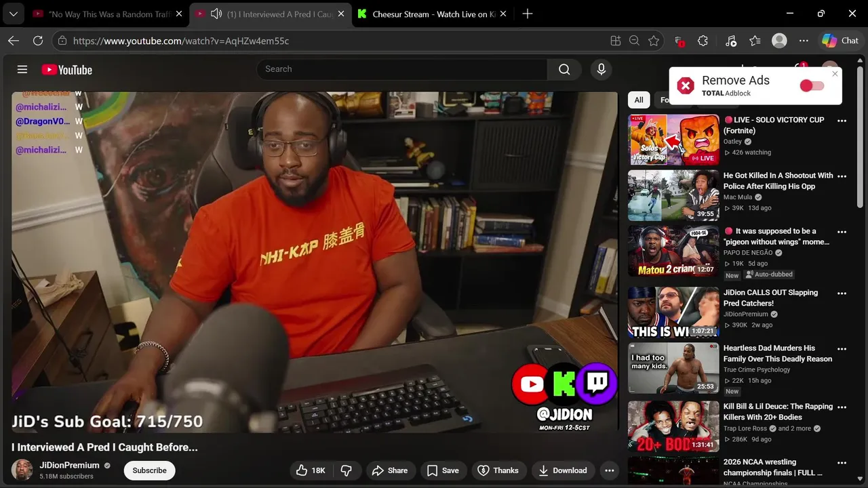Screen dimensions: 868x488
Task: Open the Oatley channel name
Action: (732, 142)
